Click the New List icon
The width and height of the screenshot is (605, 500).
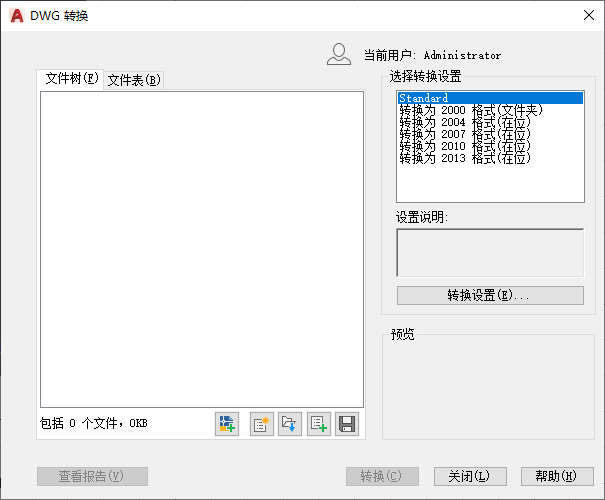point(262,424)
